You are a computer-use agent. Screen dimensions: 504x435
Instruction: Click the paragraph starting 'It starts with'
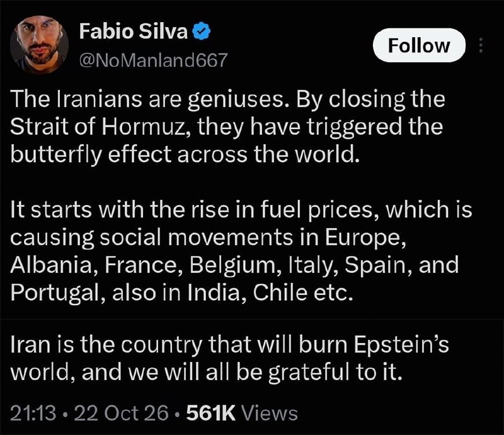(x=241, y=251)
